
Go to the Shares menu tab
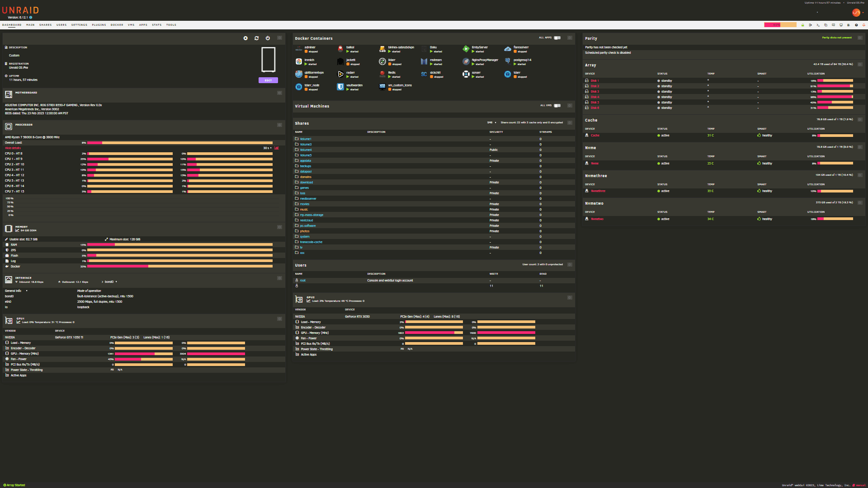[45, 25]
